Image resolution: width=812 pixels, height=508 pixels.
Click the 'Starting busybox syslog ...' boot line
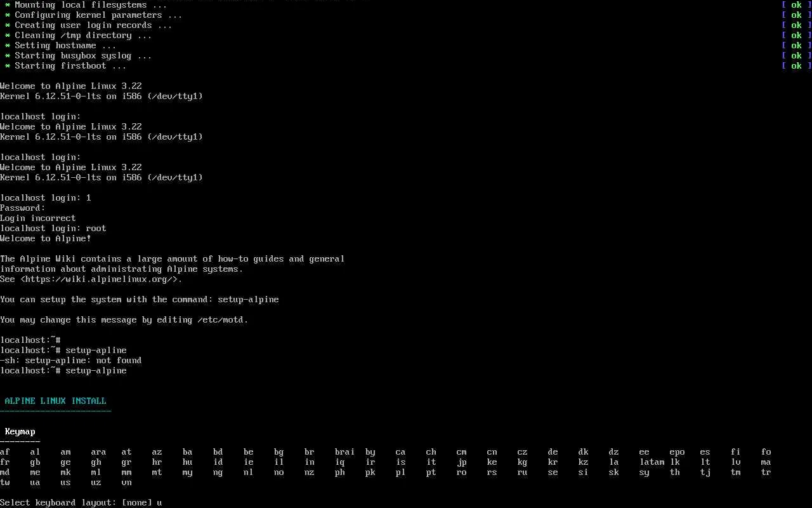(79, 55)
